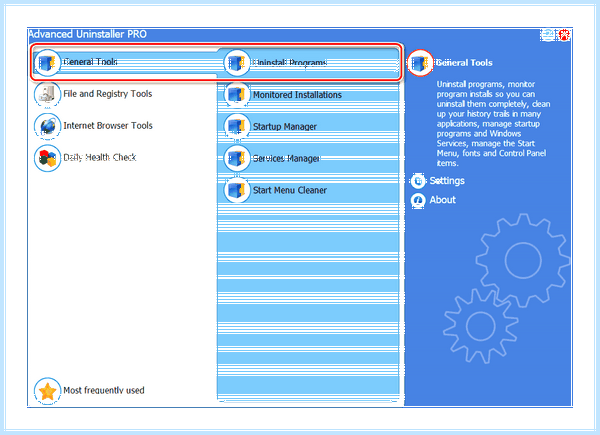This screenshot has height=435, width=600.
Task: Open Startup Manager
Action: 285,127
